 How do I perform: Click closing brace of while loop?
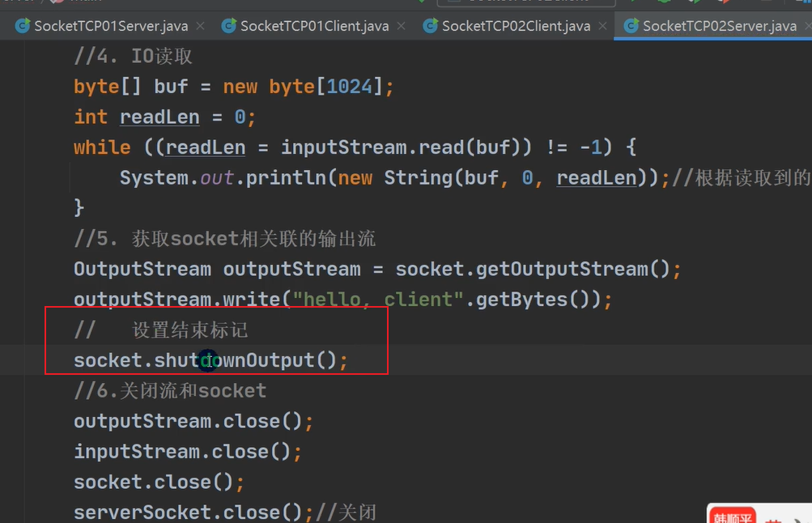pos(79,207)
